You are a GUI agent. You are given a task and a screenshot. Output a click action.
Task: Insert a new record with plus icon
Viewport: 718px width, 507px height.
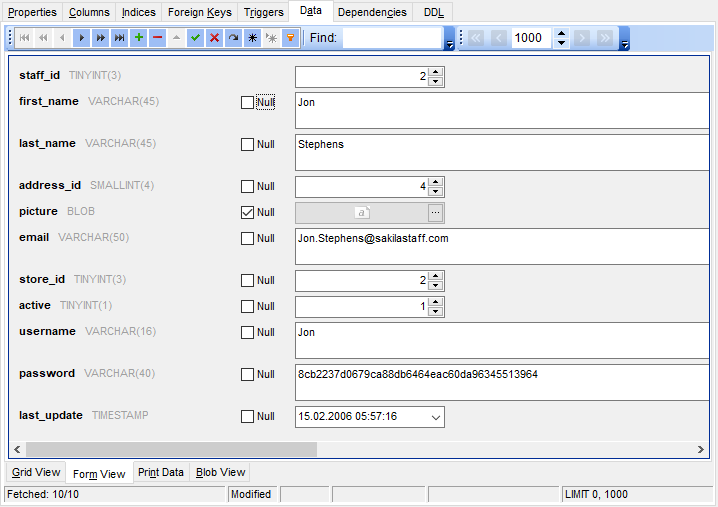click(x=138, y=38)
